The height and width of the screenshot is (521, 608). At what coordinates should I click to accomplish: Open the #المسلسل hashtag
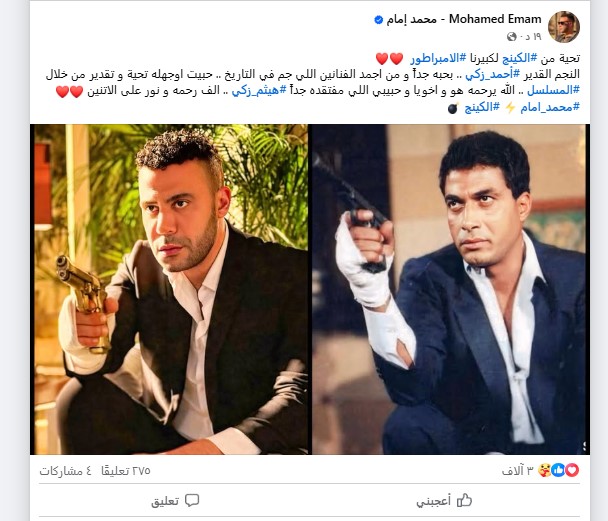click(553, 91)
